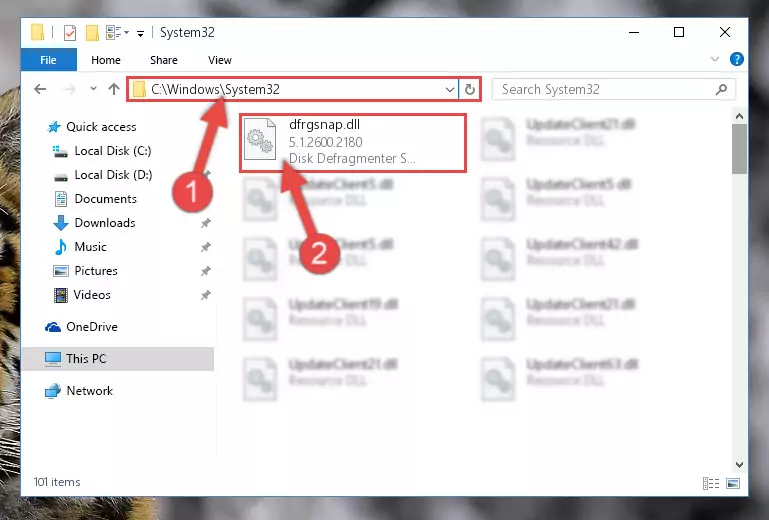Click the vertical scrollbar thumb
The image size is (769, 520).
point(739,149)
